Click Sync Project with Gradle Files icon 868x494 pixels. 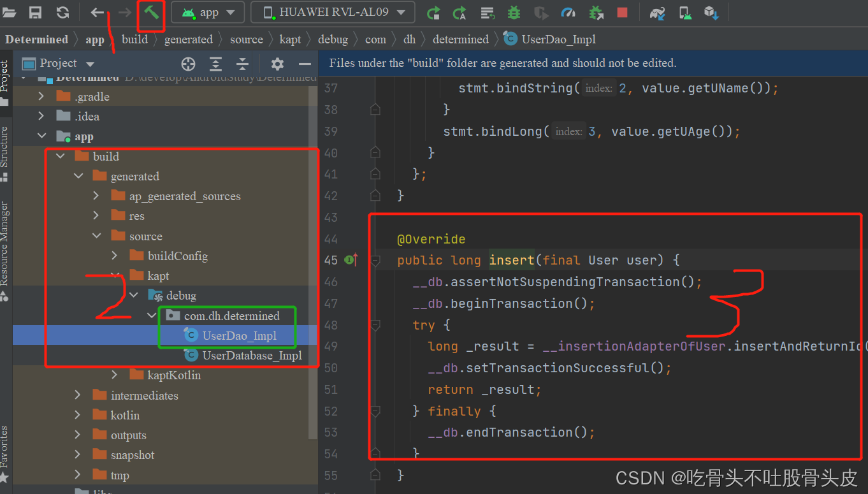tap(658, 12)
